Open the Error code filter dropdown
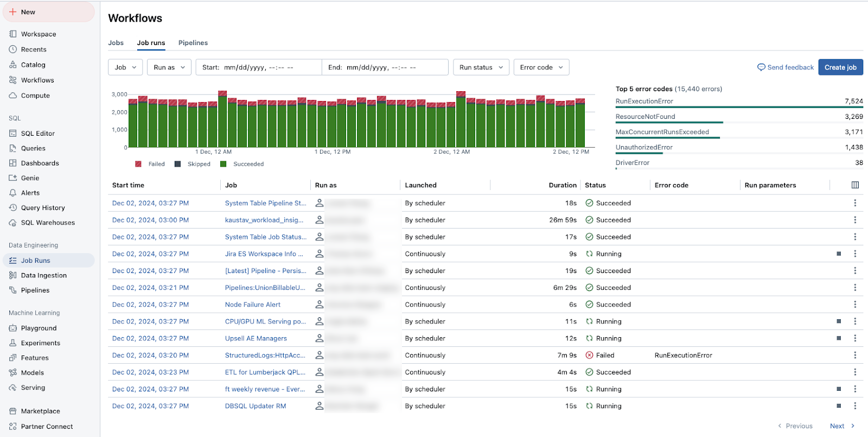Screen dimensions: 868x437 click(541, 67)
